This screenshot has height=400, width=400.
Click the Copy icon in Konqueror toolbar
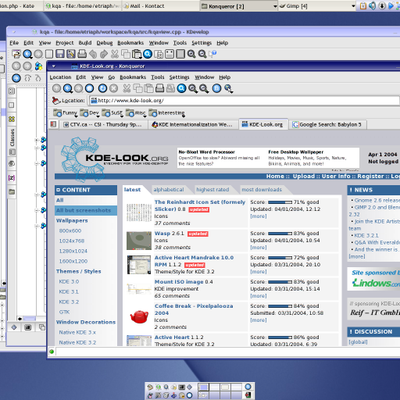(x=138, y=88)
